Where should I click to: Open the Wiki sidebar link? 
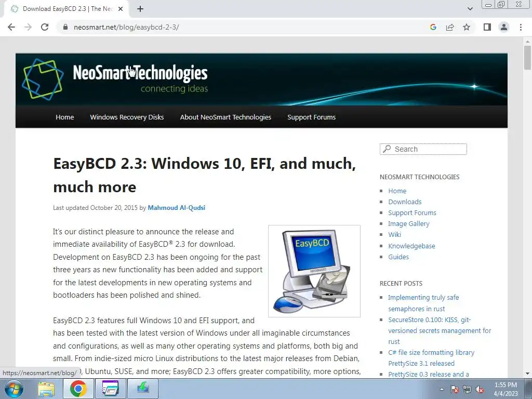(x=395, y=234)
